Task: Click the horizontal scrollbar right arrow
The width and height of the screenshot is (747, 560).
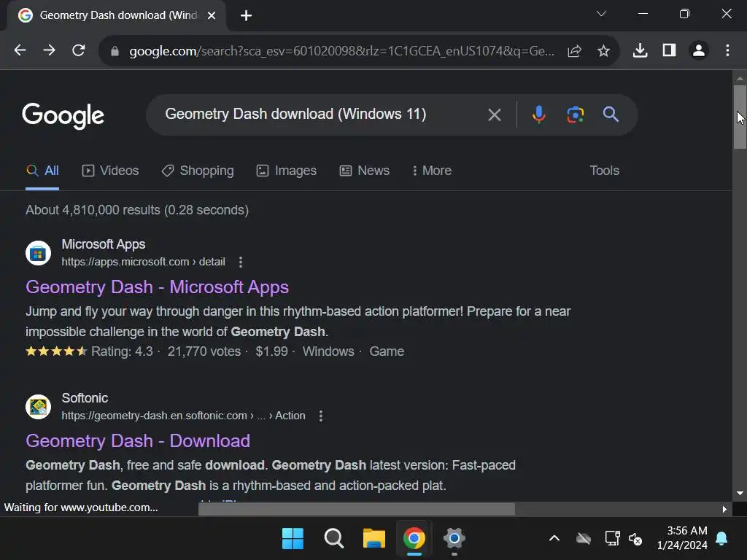Action: coord(724,509)
